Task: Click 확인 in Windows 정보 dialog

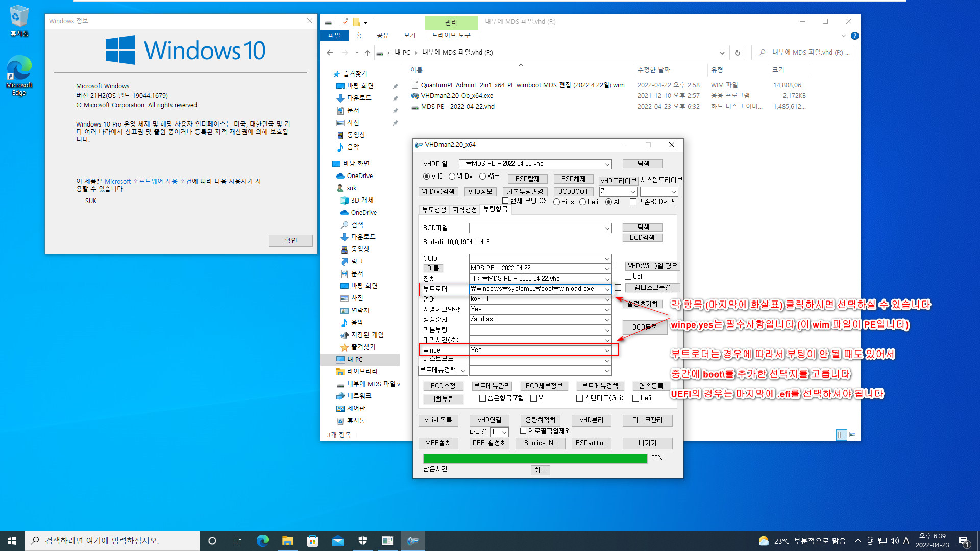Action: point(291,240)
